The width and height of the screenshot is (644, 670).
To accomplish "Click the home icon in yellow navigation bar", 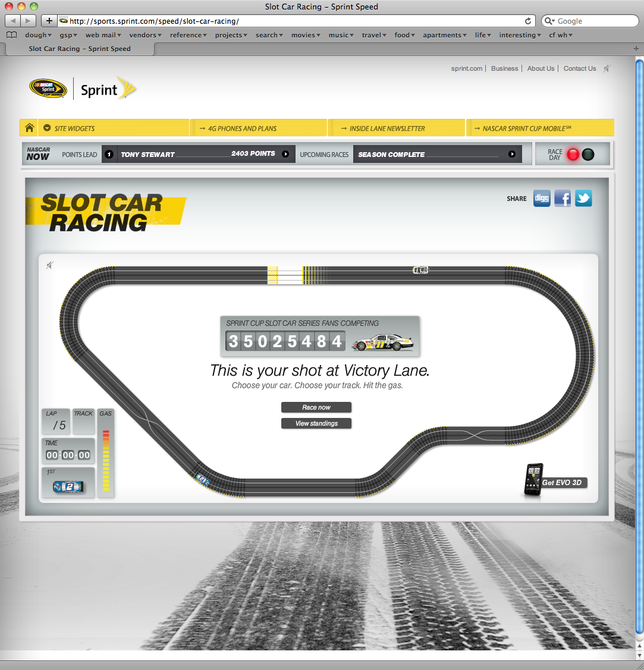I will click(x=30, y=128).
